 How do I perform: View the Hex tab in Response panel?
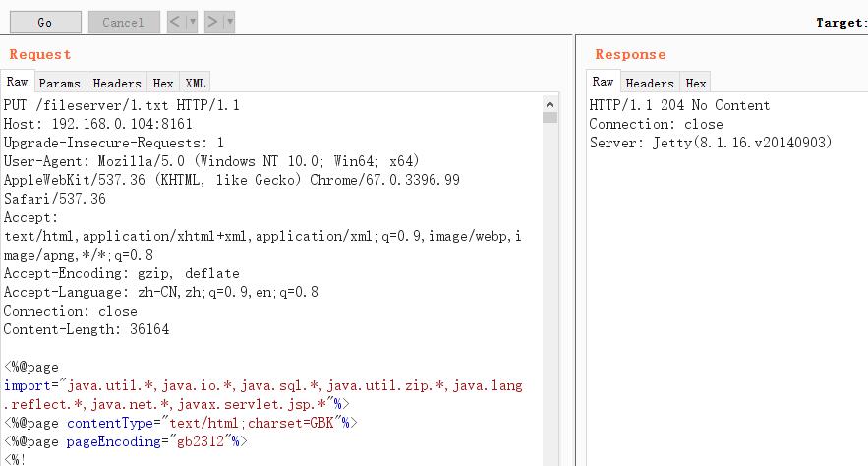pos(696,84)
